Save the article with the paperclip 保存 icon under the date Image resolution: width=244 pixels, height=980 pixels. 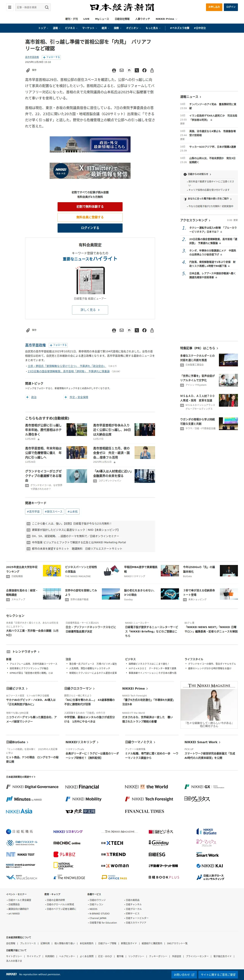click(x=31, y=70)
